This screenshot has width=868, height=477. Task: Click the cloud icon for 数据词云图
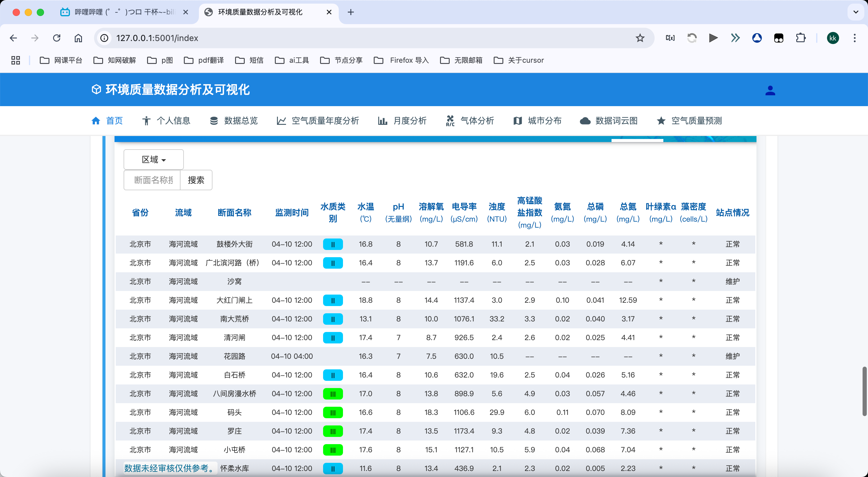585,121
